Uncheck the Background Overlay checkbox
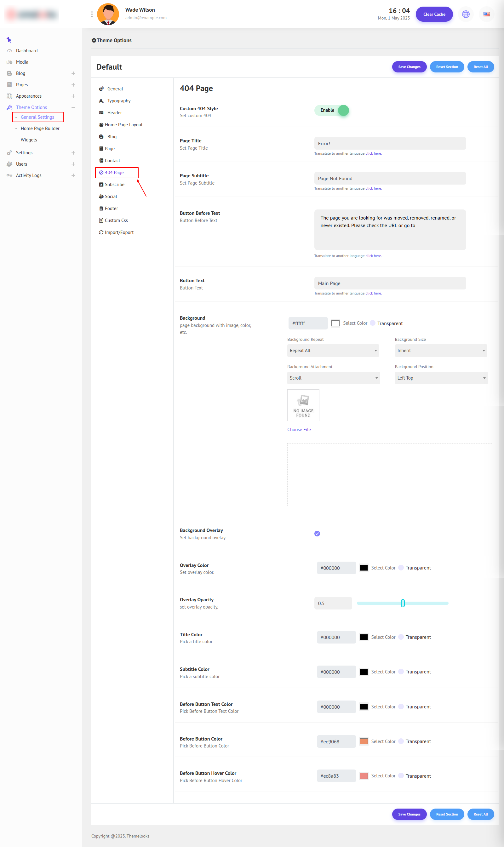This screenshot has height=847, width=504. tap(317, 534)
